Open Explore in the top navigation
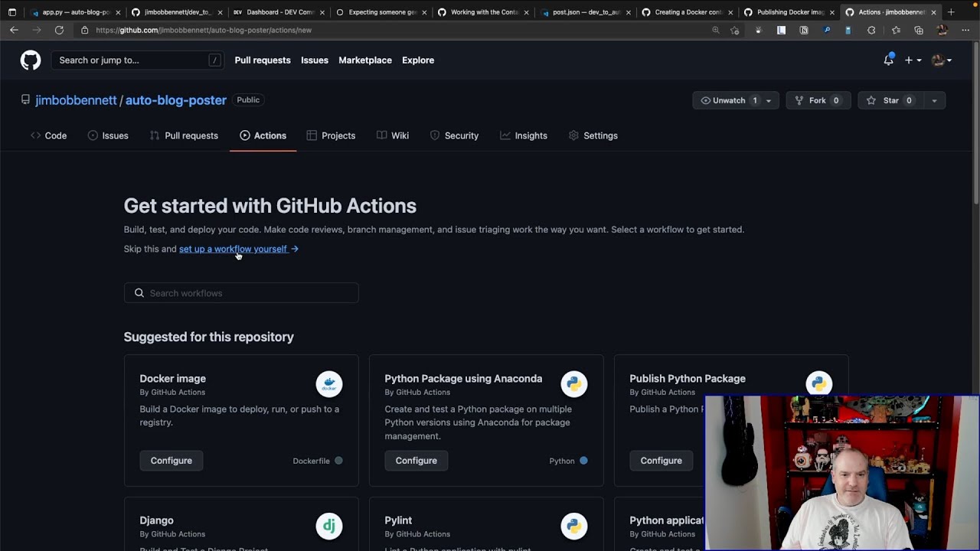Viewport: 980px width, 551px height. 418,60
